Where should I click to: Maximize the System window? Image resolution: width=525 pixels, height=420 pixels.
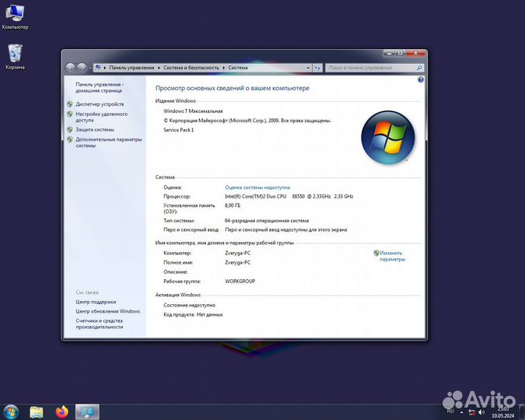tap(400, 53)
